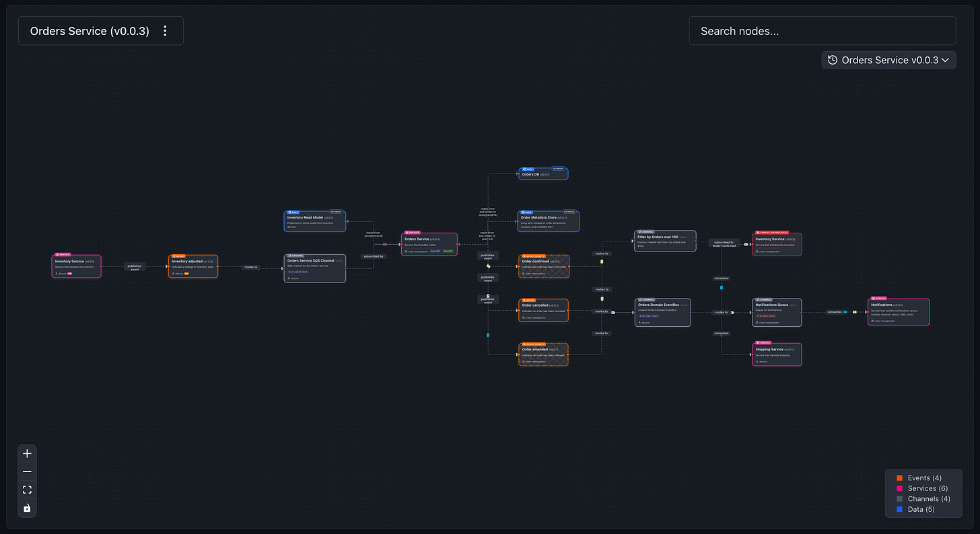Click the zoom out minus icon
This screenshot has width=980, height=534.
click(x=28, y=471)
